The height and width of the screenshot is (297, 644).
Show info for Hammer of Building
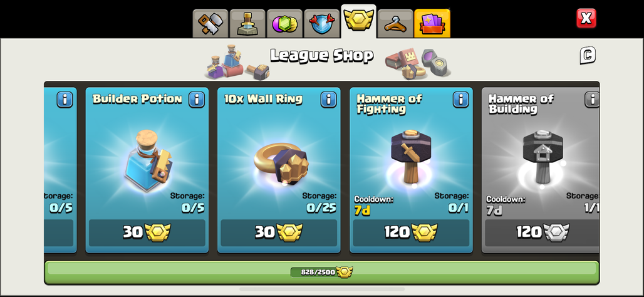tap(592, 100)
